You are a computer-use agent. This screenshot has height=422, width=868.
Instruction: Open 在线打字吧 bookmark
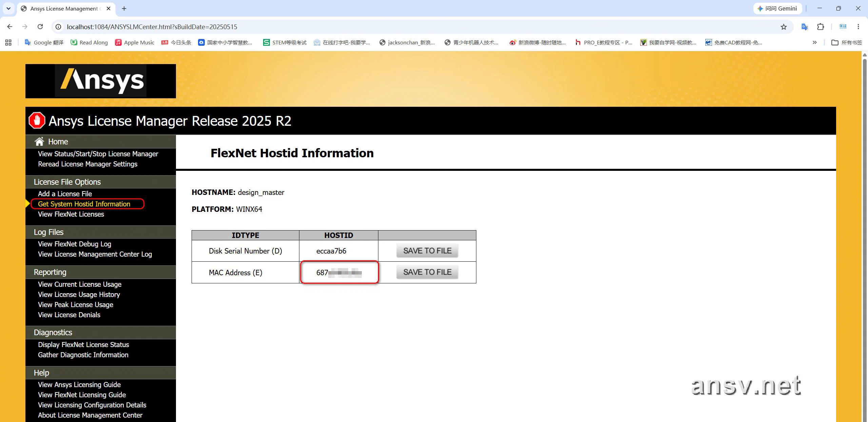point(342,42)
